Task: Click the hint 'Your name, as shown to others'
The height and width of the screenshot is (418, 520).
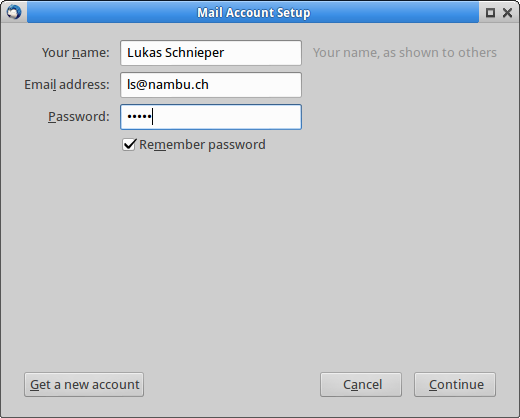Action: tap(405, 53)
